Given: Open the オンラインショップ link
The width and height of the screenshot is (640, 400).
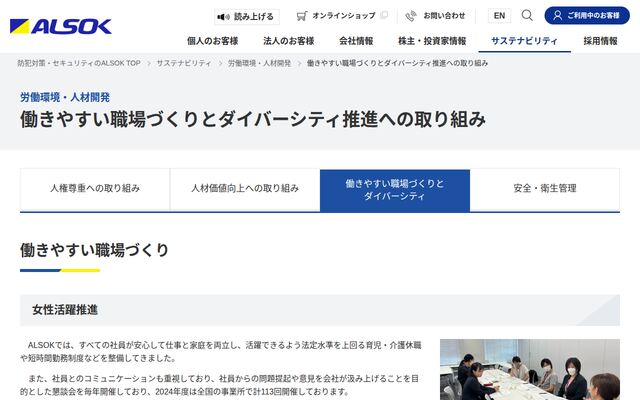Looking at the screenshot, I should [342, 16].
